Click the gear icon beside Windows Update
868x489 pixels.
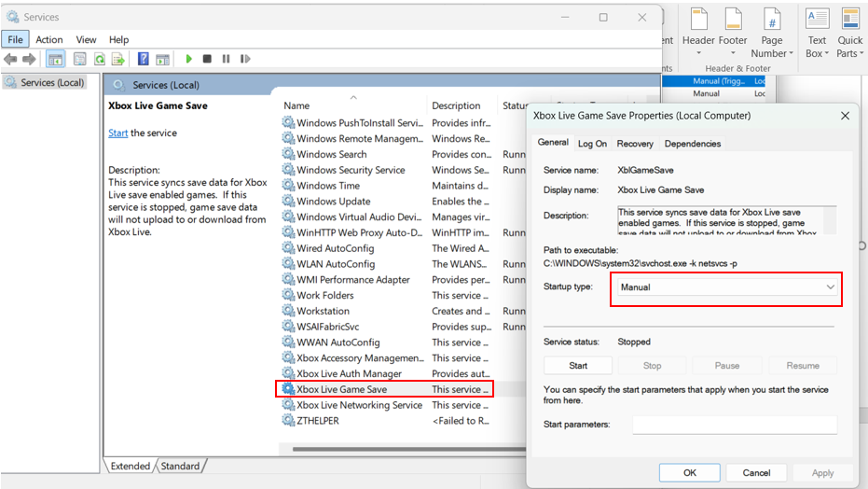(x=288, y=201)
